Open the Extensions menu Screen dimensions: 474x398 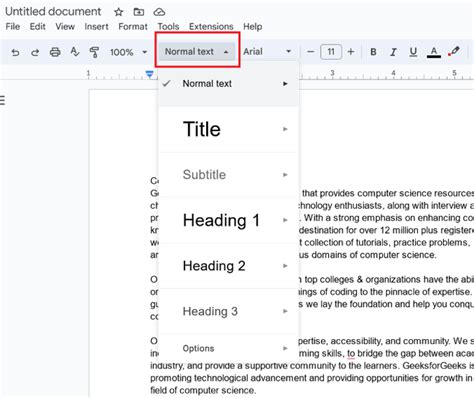point(211,27)
